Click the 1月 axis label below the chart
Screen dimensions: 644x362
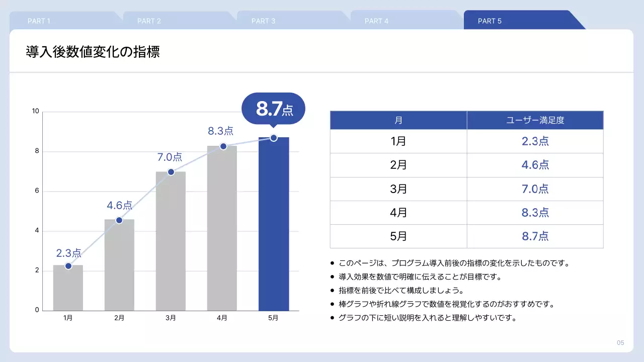click(68, 317)
